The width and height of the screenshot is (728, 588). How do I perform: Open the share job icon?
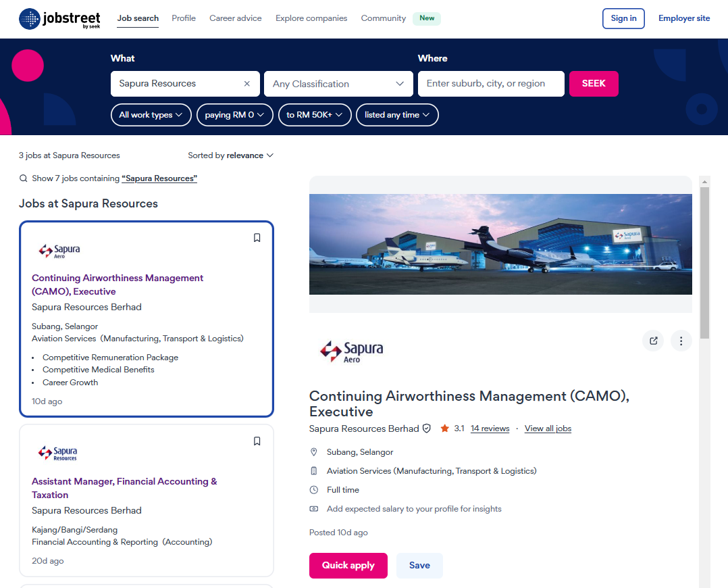tap(653, 341)
